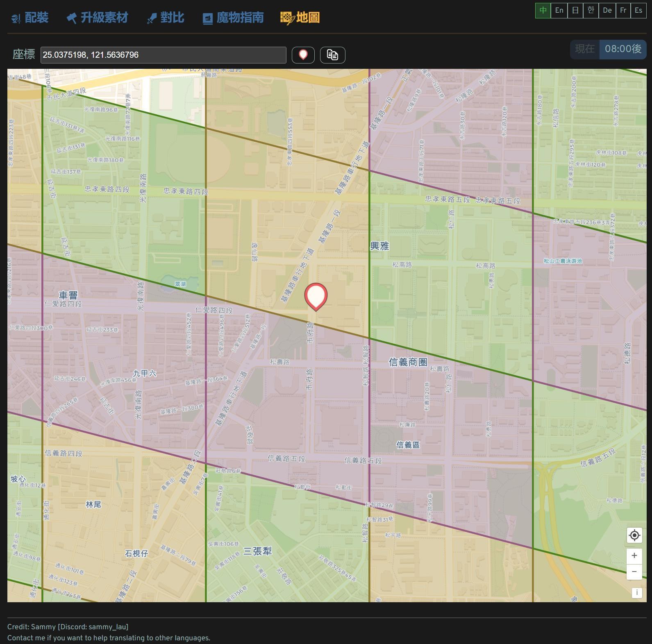Click the copy coordinates clipboard icon
This screenshot has height=644, width=652.
click(x=332, y=55)
